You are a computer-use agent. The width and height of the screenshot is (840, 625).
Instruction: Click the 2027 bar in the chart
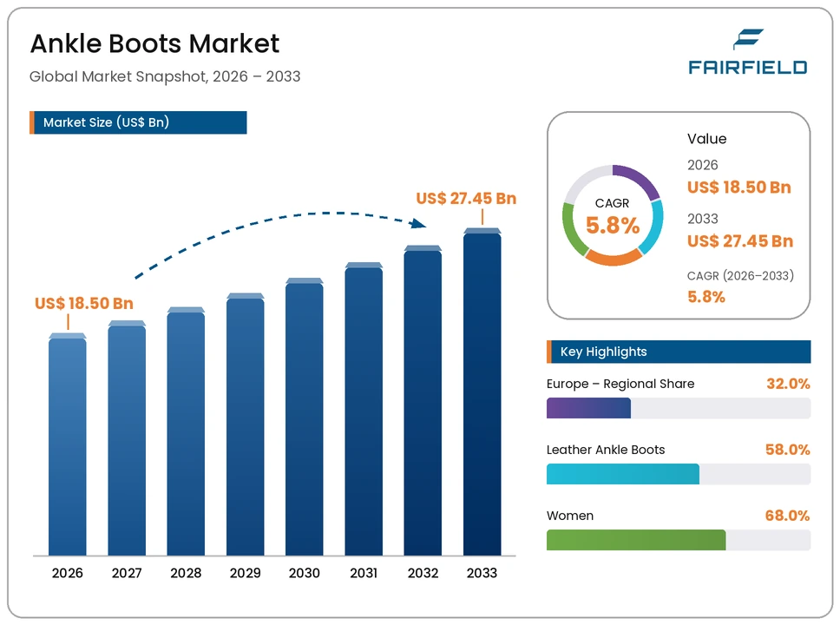click(127, 437)
